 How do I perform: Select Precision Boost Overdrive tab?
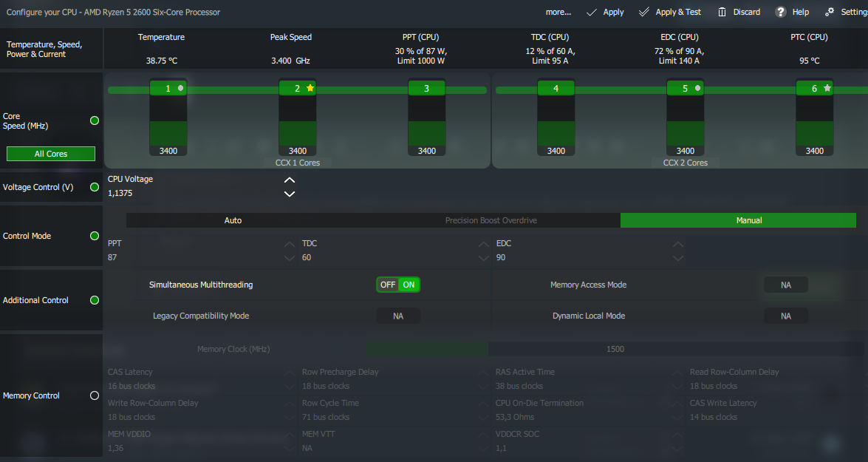click(491, 220)
